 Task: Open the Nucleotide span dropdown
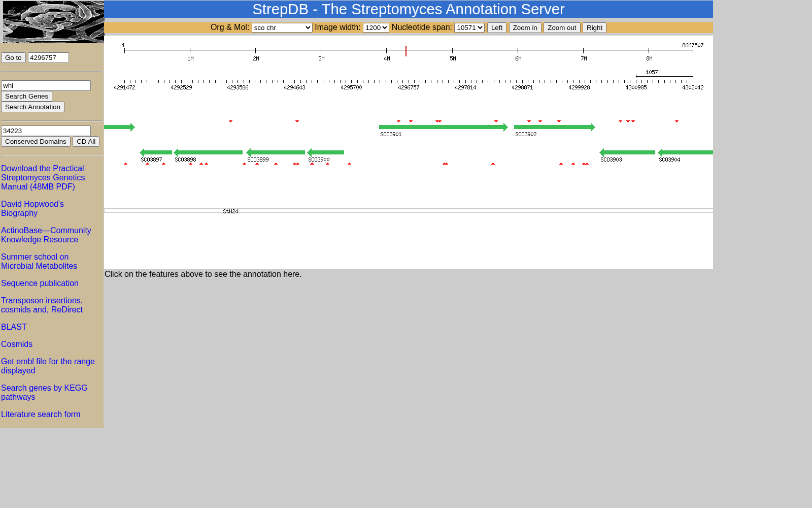(469, 27)
